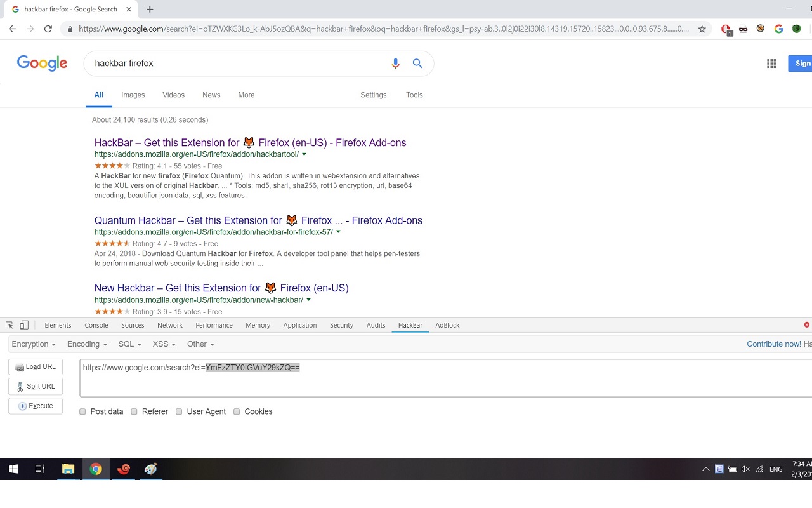The image size is (812, 508).
Task: Click the Wi-Fi network tray icon
Action: click(759, 469)
